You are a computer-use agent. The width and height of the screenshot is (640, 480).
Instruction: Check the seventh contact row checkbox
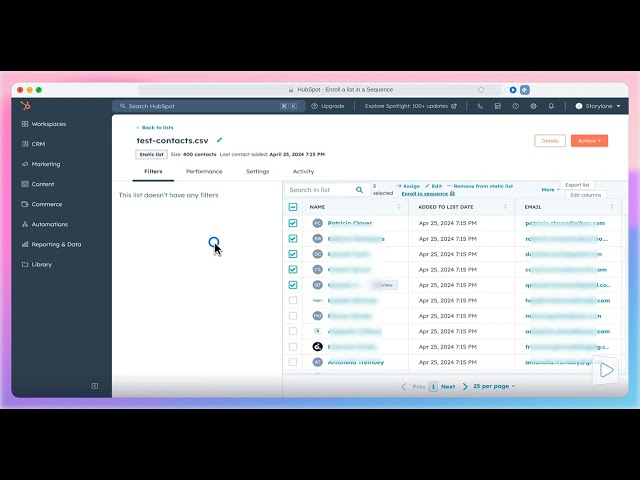[x=293, y=316]
